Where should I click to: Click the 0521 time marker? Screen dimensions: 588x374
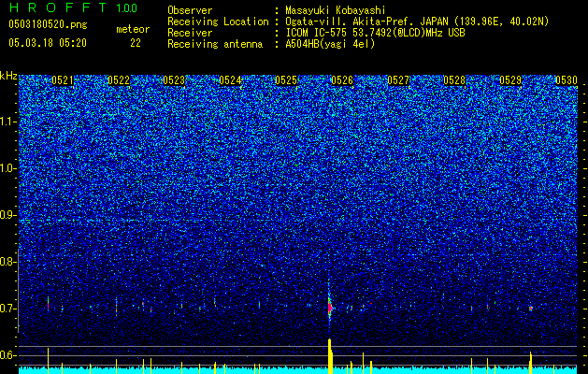pyautogui.click(x=63, y=80)
